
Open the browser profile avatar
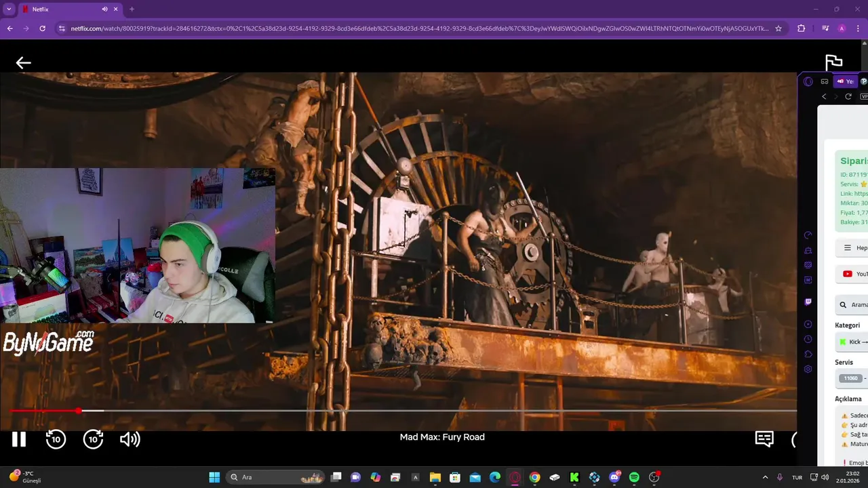coord(842,28)
